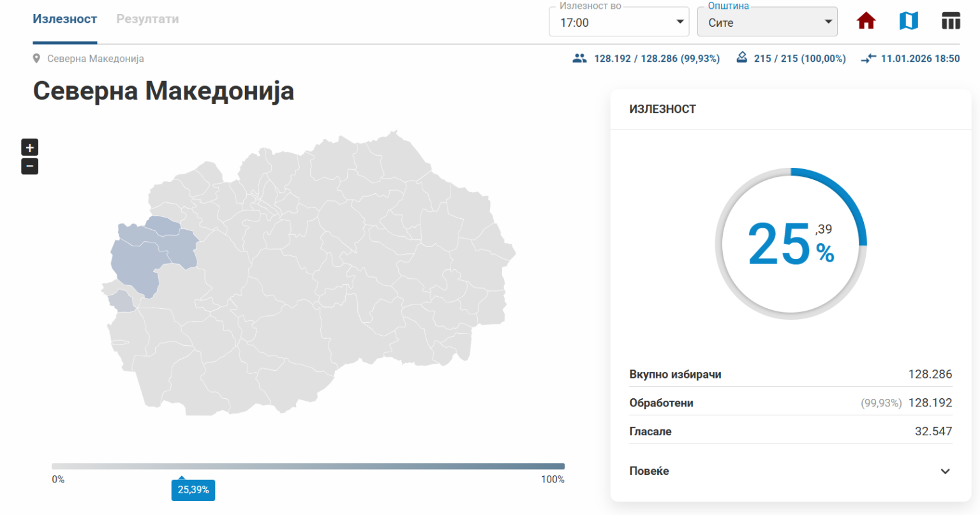This screenshot has height=515, width=980.
Task: Zoom in on the map
Action: (x=30, y=147)
